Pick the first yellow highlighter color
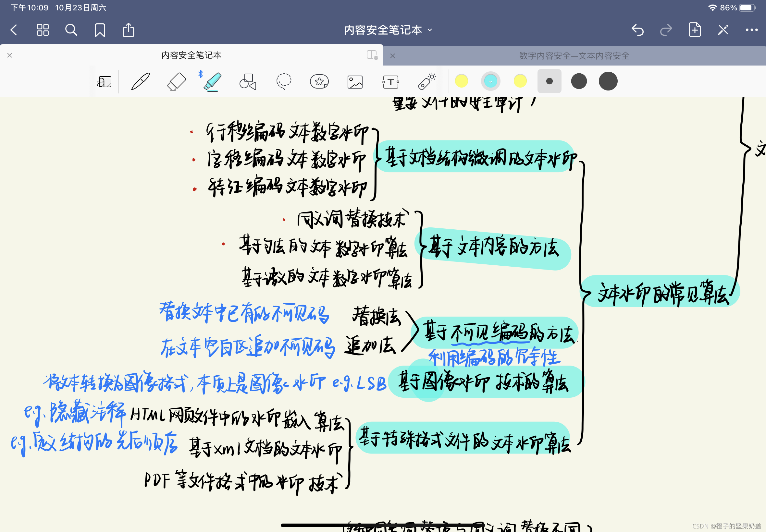This screenshot has width=766, height=532. coord(462,81)
